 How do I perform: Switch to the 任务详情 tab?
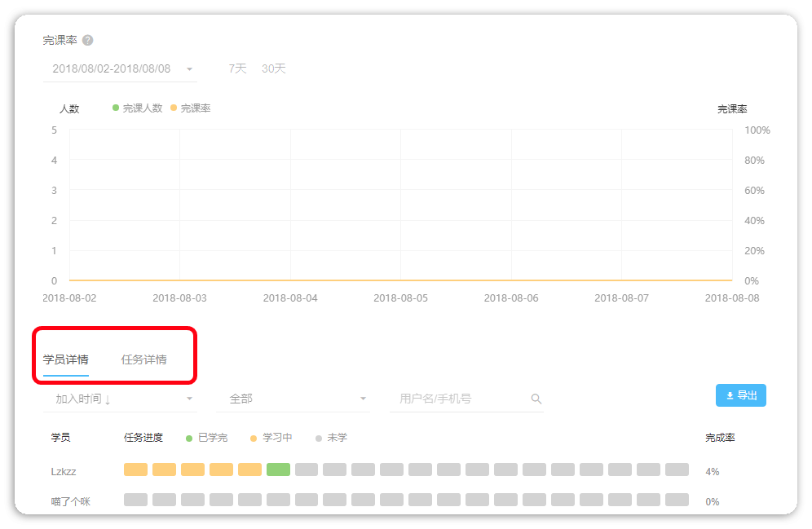pyautogui.click(x=144, y=359)
